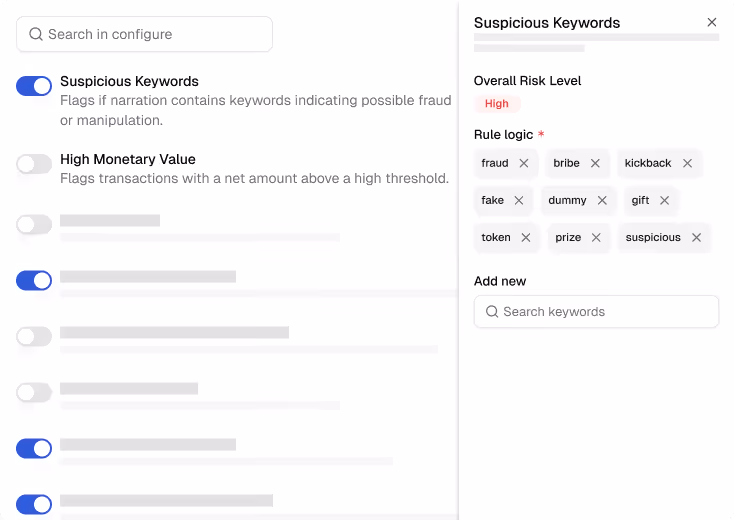Remove the 'fraud' keyword chip

[524, 163]
